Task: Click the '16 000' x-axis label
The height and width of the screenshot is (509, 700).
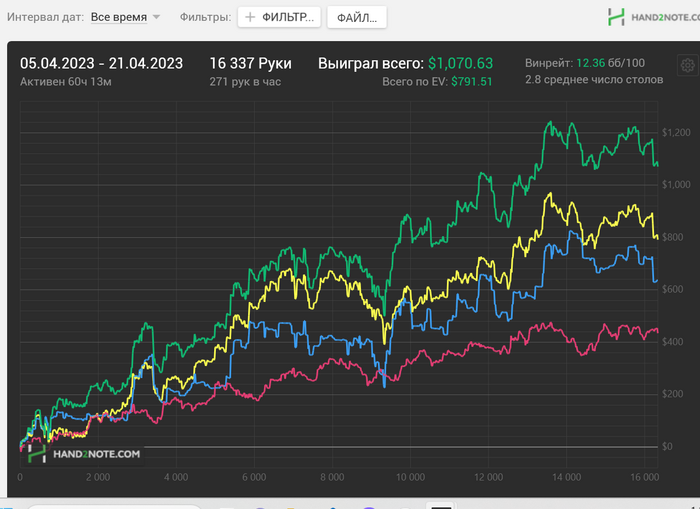Action: 645,477
